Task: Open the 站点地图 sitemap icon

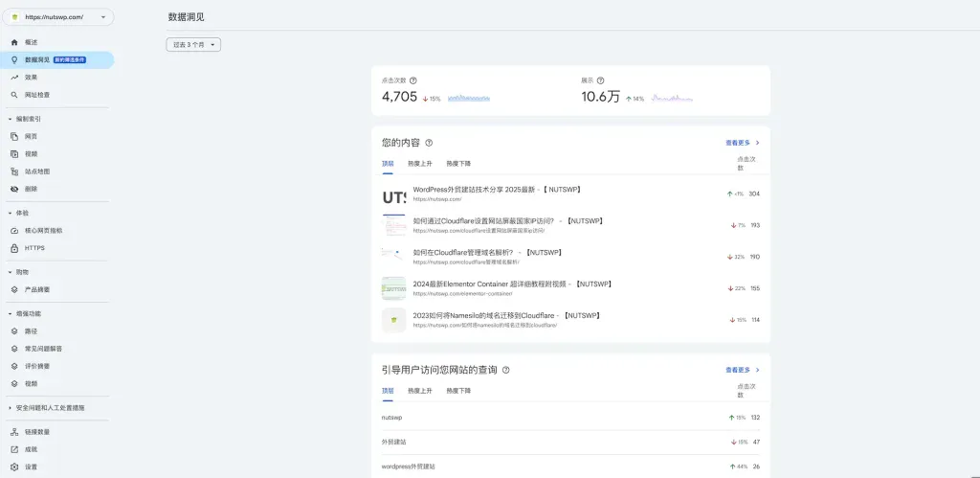Action: coord(14,171)
